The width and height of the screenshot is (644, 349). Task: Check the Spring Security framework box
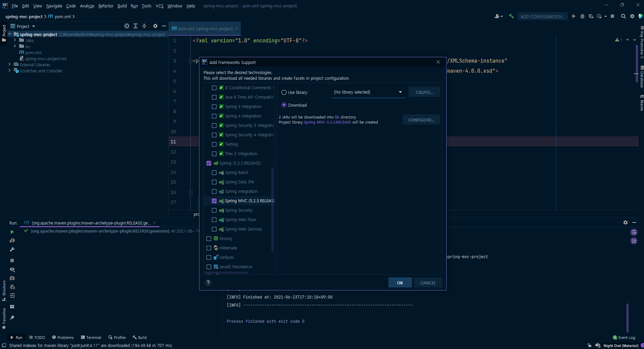(x=214, y=210)
